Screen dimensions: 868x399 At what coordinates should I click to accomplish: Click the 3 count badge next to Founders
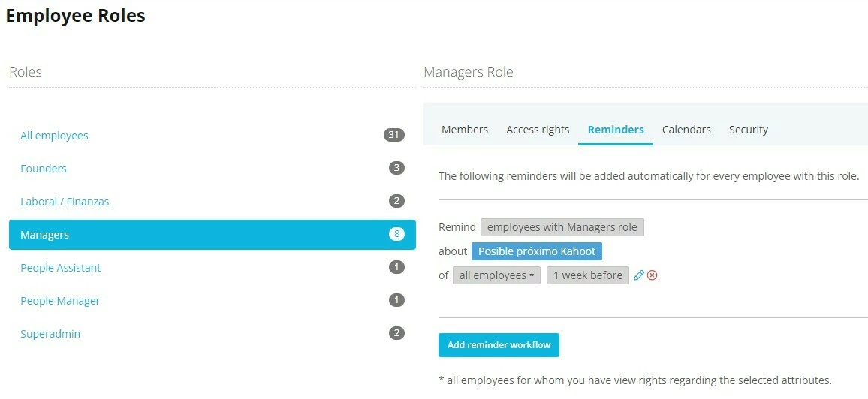coord(396,168)
